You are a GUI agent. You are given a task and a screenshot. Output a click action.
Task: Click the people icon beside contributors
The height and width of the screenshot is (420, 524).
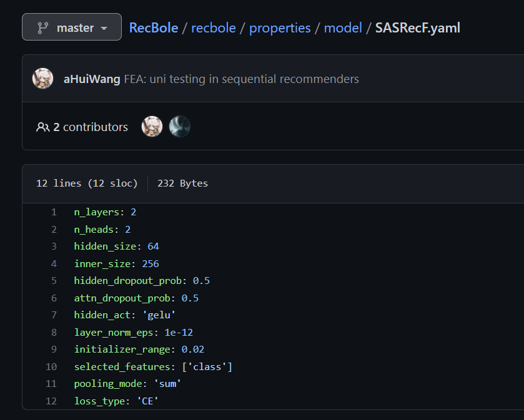pyautogui.click(x=42, y=127)
